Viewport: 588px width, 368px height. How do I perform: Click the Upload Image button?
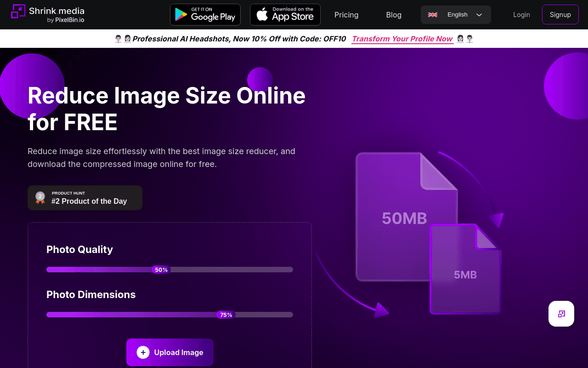click(x=170, y=352)
